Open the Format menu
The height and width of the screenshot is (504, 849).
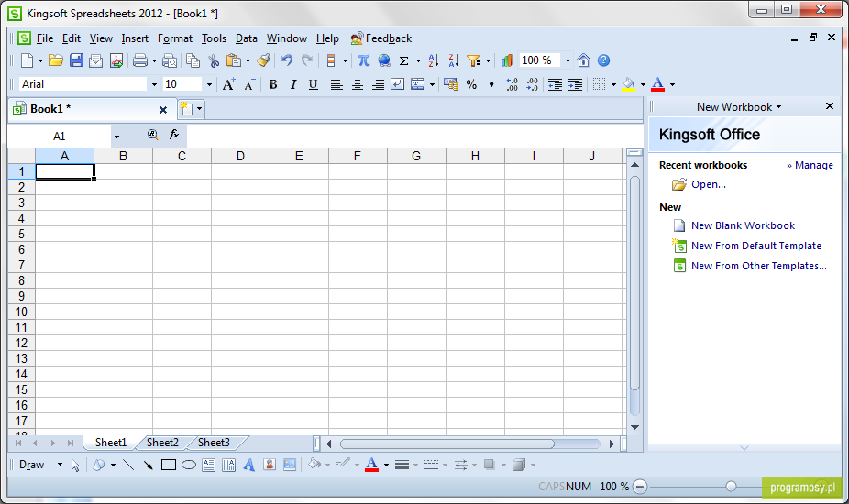point(175,38)
